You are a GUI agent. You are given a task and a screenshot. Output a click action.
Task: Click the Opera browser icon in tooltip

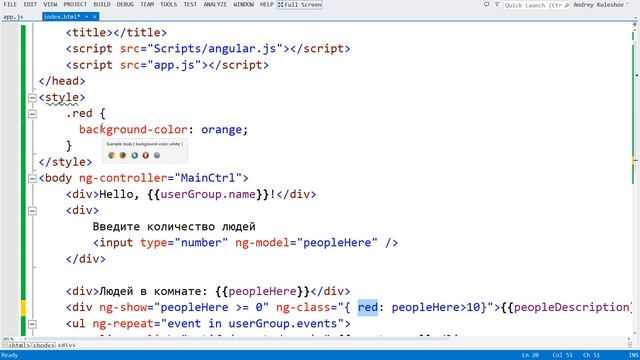pos(146,156)
